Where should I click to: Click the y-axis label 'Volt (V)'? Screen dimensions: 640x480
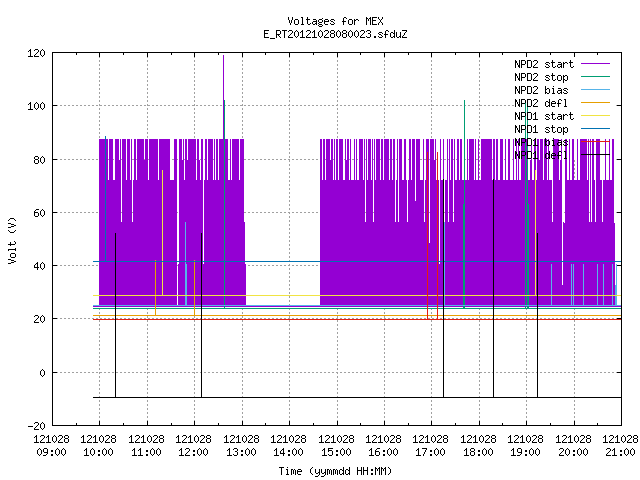[12, 240]
